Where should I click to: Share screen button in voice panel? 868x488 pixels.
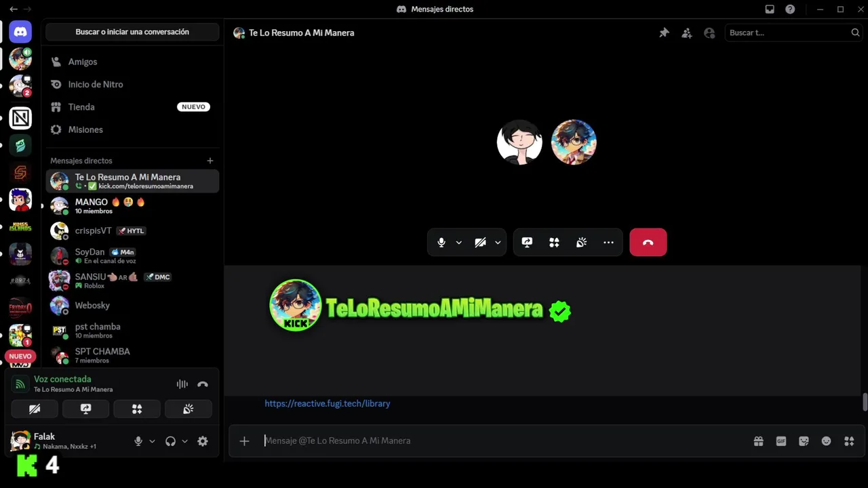point(85,409)
